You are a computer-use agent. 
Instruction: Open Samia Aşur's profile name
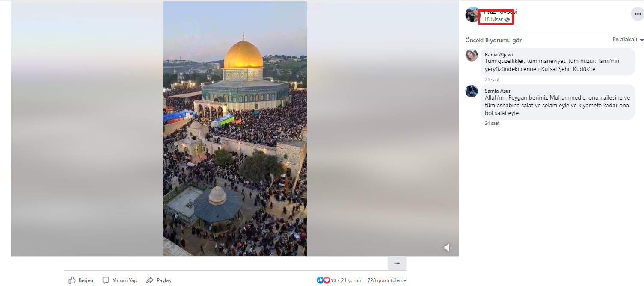point(498,91)
